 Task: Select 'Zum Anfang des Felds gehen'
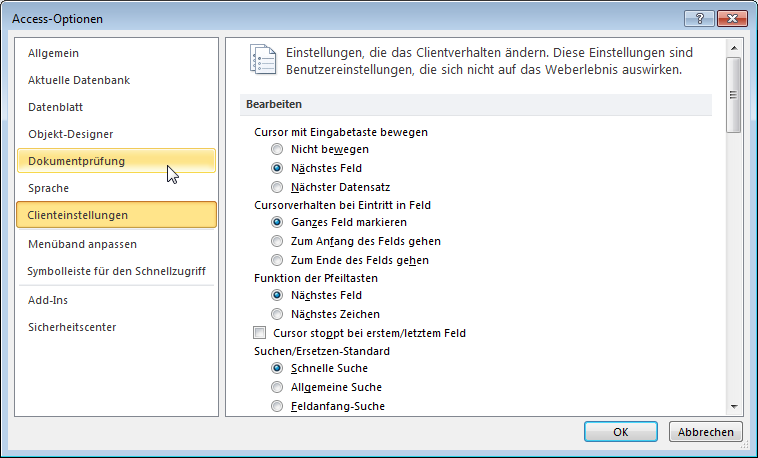point(278,241)
